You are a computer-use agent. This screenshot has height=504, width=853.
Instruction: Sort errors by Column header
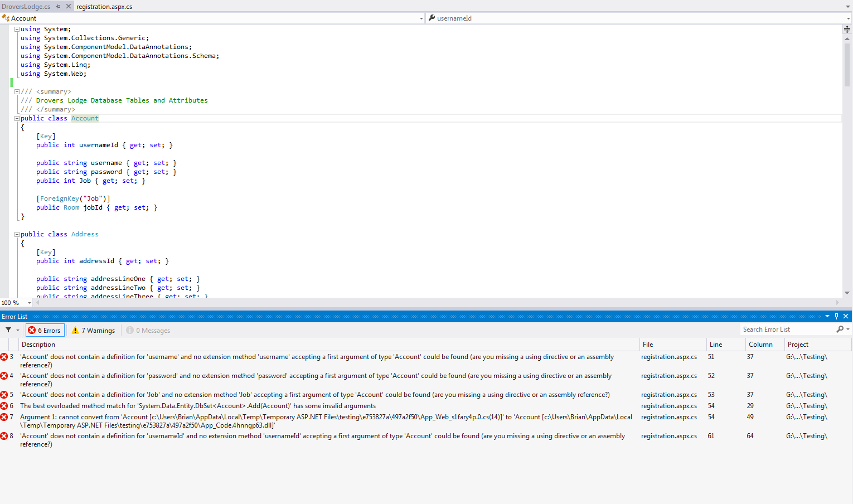pos(765,345)
